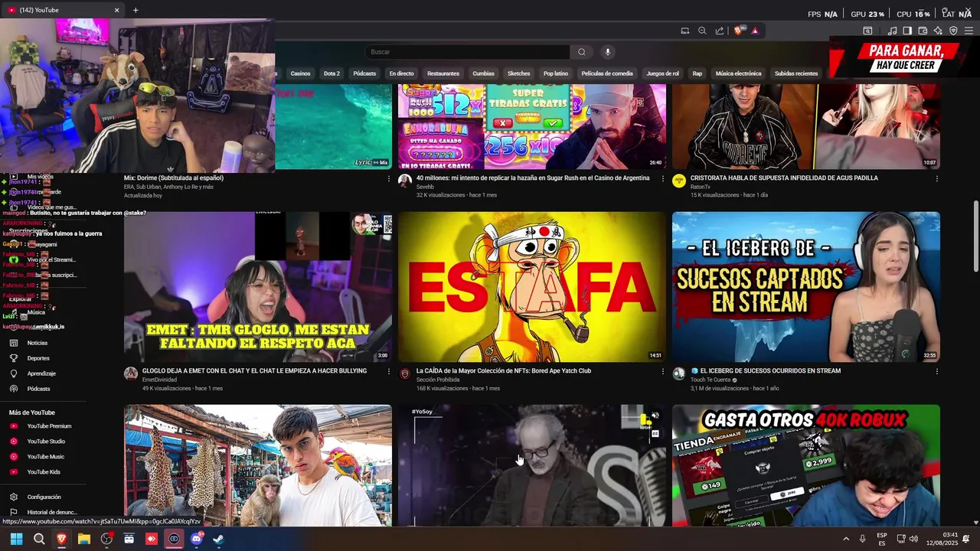The height and width of the screenshot is (551, 980).
Task: Click the Sección Prohibida channel avatar
Action: pos(405,373)
